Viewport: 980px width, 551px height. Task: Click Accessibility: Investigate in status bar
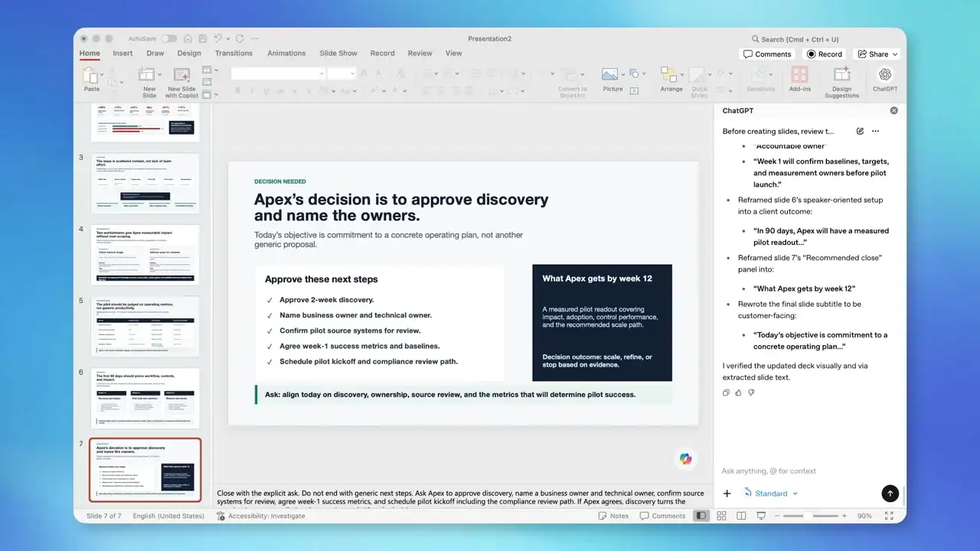[x=261, y=516]
